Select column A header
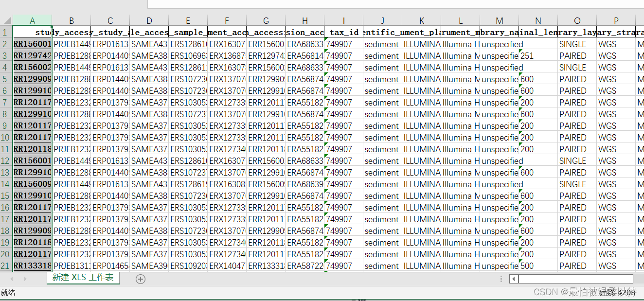This screenshot has width=644, height=301. (x=32, y=20)
